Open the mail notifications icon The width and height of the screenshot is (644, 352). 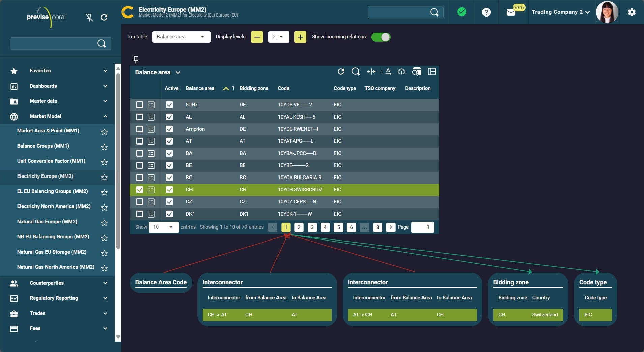(x=511, y=12)
